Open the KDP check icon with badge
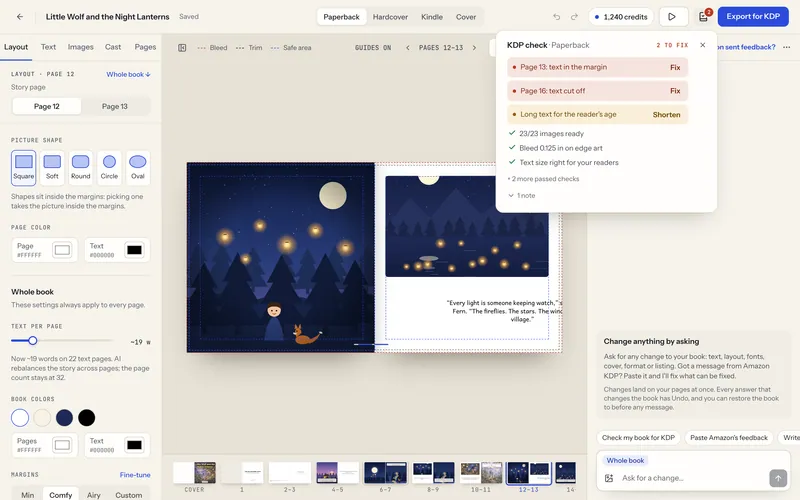Image resolution: width=800 pixels, height=500 pixels. (704, 17)
